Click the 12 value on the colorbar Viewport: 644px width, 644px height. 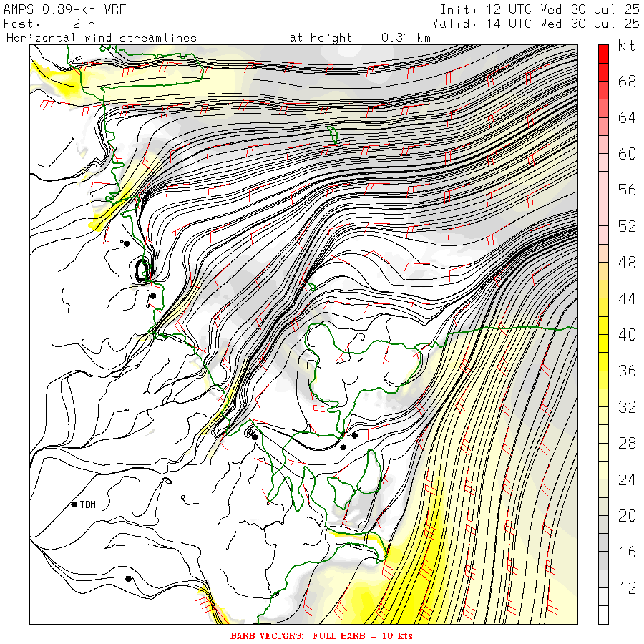[627, 588]
